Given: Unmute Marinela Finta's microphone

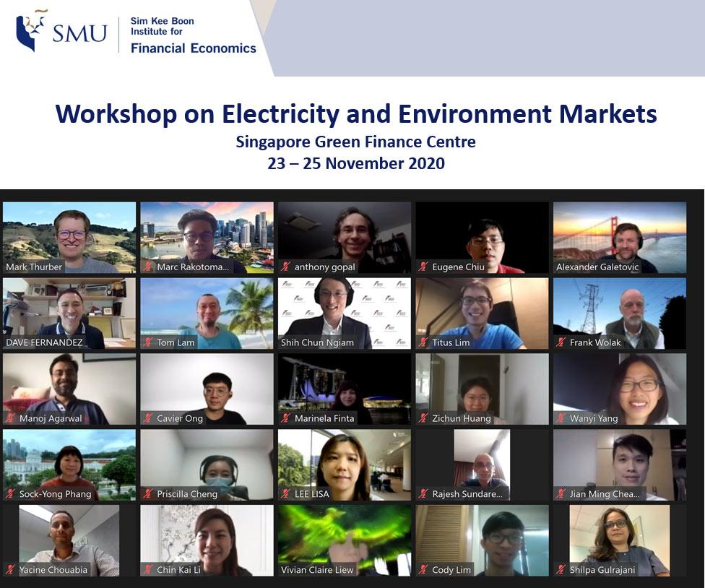Looking at the screenshot, I should 285,417.
